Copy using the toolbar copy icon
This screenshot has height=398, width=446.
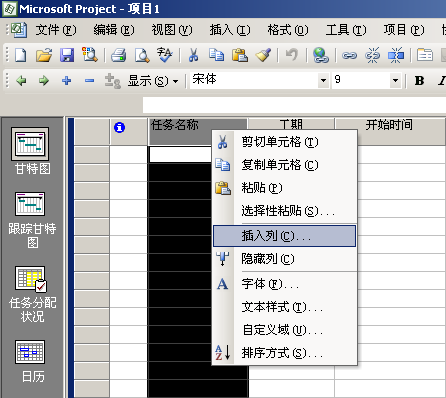(x=216, y=55)
